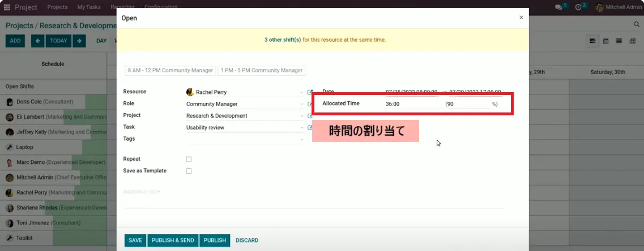Open the Project app title
The width and height of the screenshot is (644, 251).
(26, 7)
